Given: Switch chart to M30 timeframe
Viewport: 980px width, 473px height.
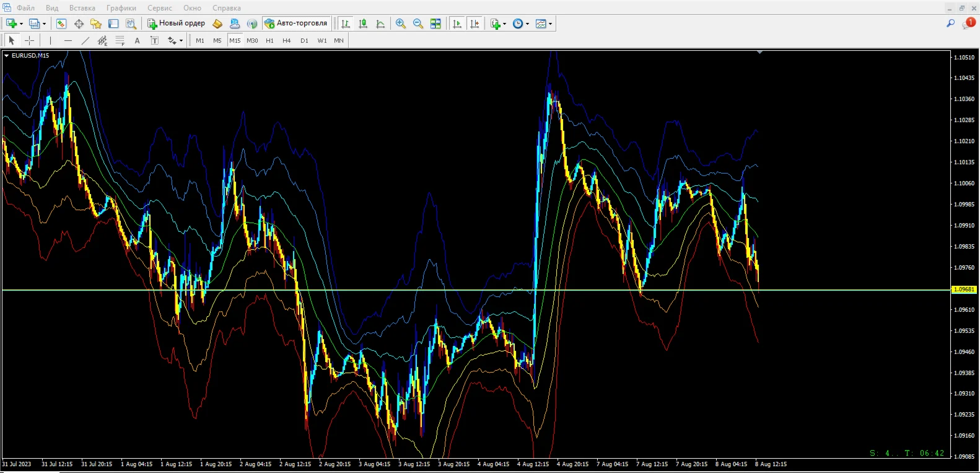Looking at the screenshot, I should pyautogui.click(x=252, y=40).
